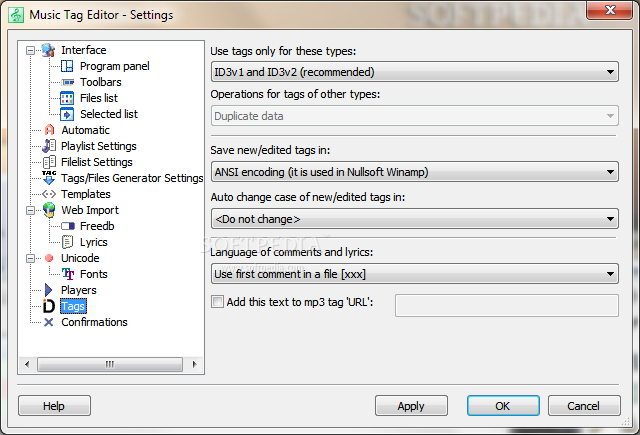Open Selected list settings page

point(109,114)
